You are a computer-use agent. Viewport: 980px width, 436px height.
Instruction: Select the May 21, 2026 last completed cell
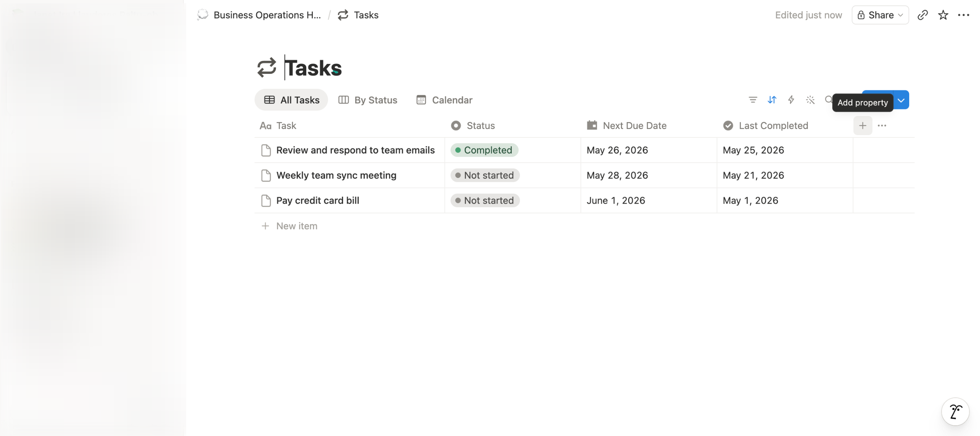[785, 175]
